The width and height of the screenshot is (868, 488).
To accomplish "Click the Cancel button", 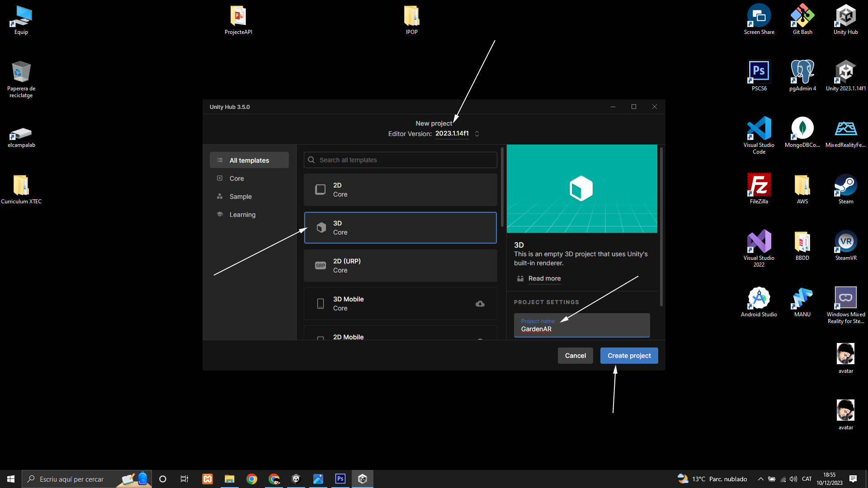I will point(575,356).
